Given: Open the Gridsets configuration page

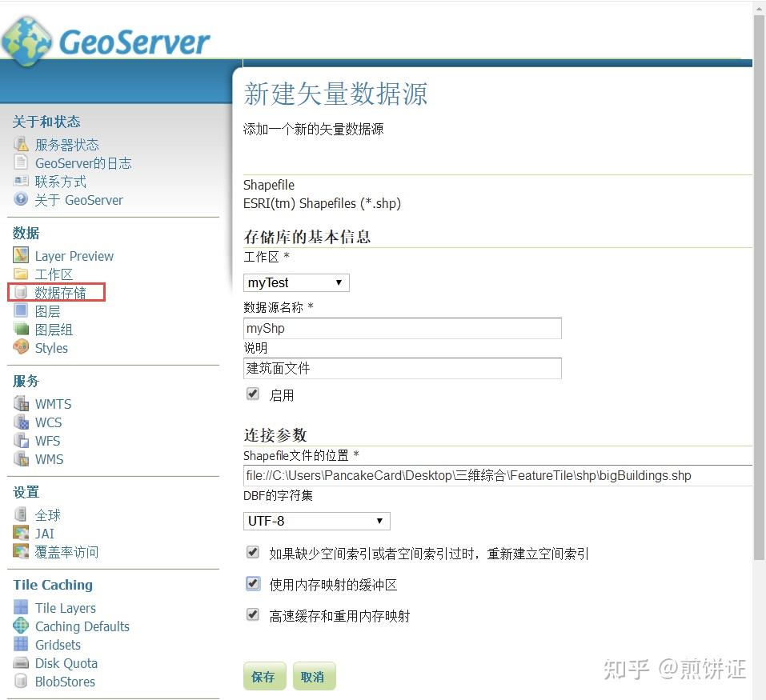Looking at the screenshot, I should pyautogui.click(x=57, y=644).
